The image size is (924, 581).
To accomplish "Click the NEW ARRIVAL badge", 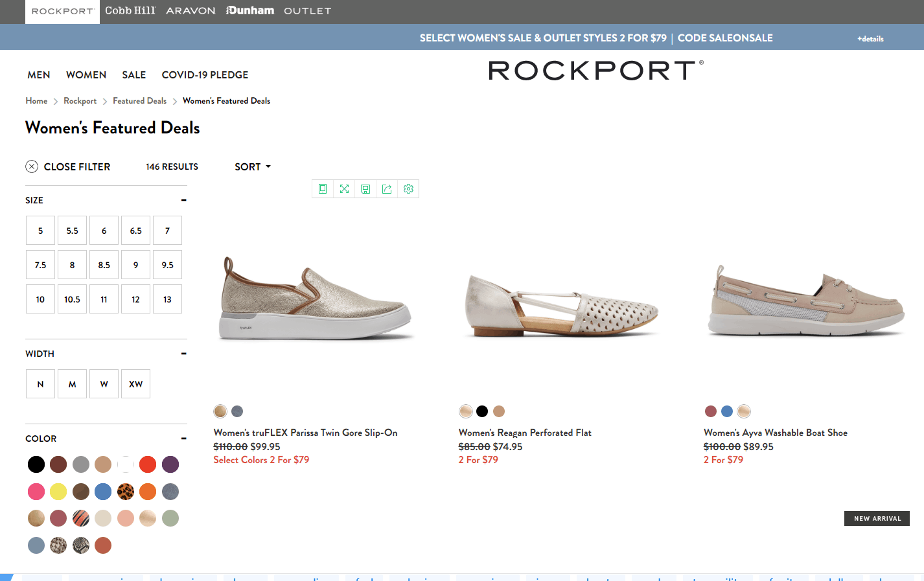I will [x=877, y=518].
